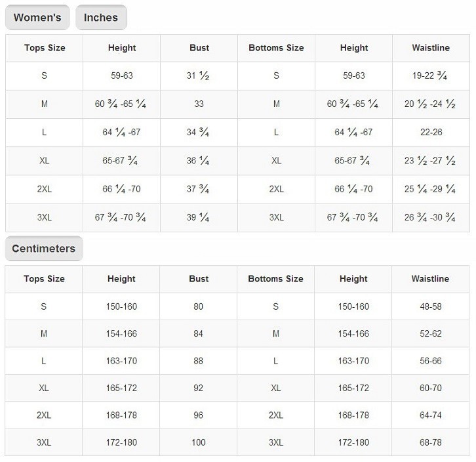Click the Tops Size header in the centimeters table

pos(44,279)
